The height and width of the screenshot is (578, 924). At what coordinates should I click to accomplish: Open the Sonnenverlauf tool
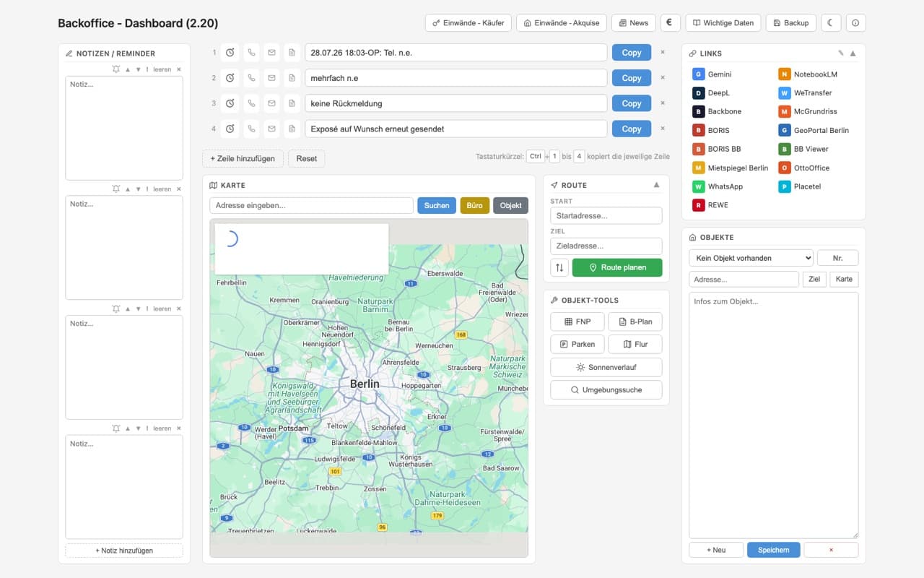pos(606,367)
